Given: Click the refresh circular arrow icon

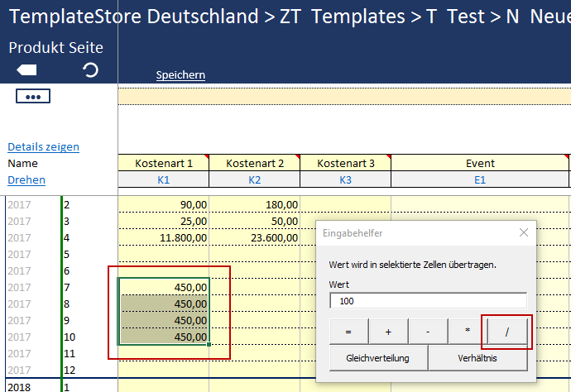Looking at the screenshot, I should (x=91, y=70).
